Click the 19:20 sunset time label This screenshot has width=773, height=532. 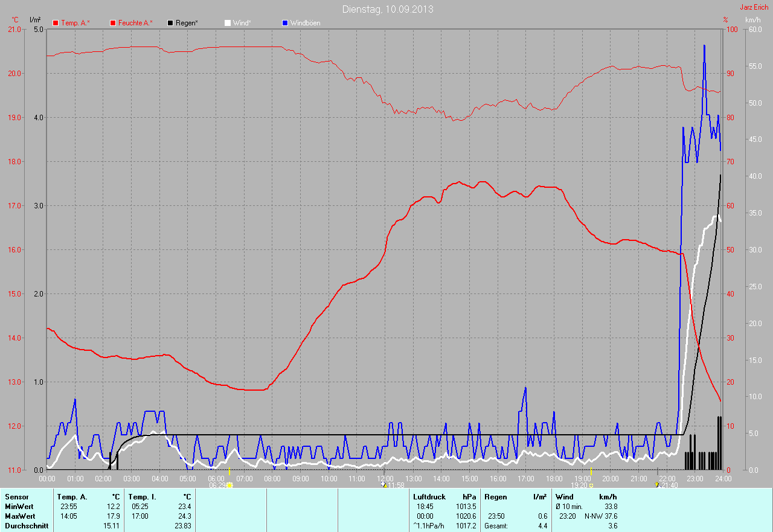pyautogui.click(x=579, y=485)
